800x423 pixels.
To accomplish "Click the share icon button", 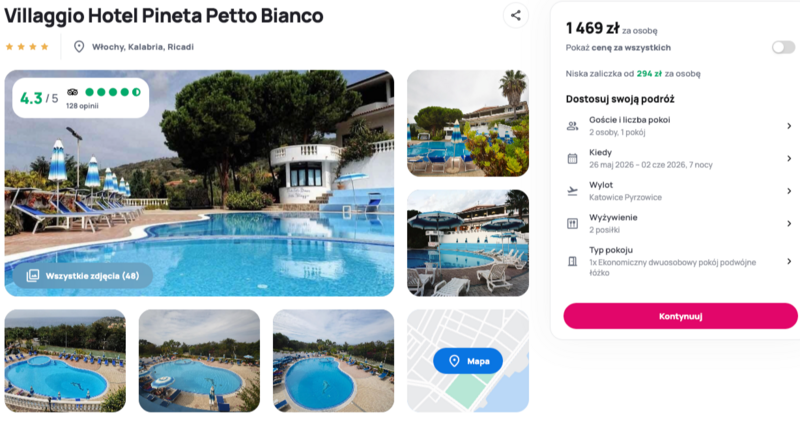I will tap(516, 15).
